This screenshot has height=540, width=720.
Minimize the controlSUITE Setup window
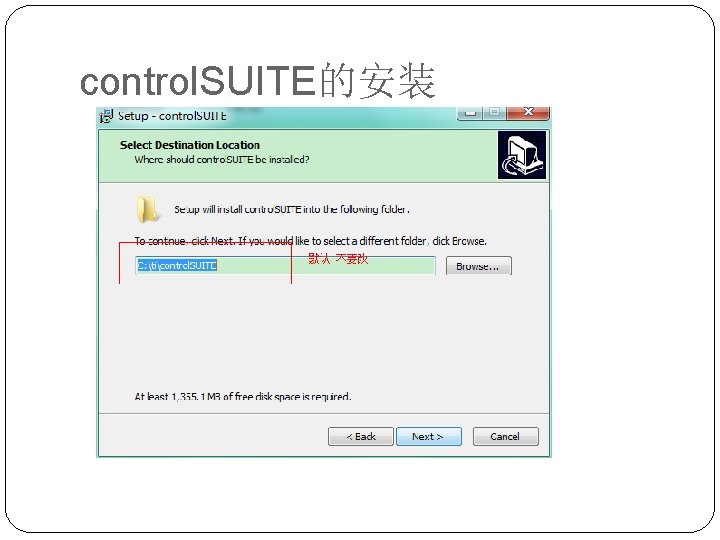click(470, 112)
